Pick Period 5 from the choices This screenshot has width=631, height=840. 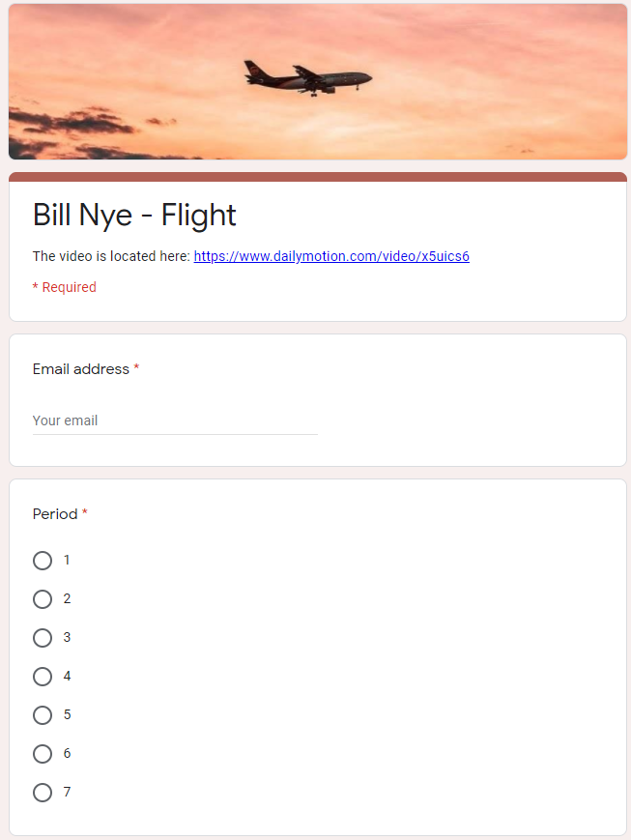(43, 715)
